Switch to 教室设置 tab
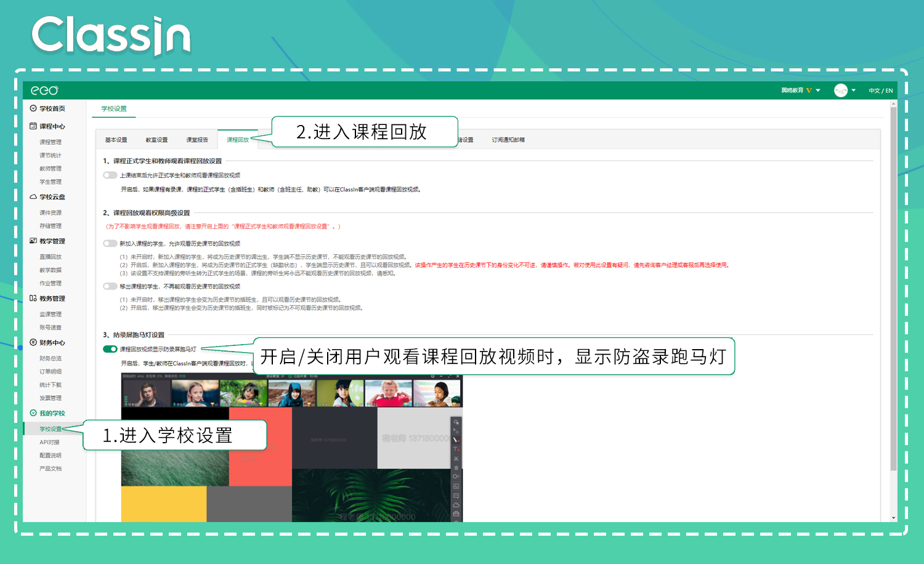 156,140
